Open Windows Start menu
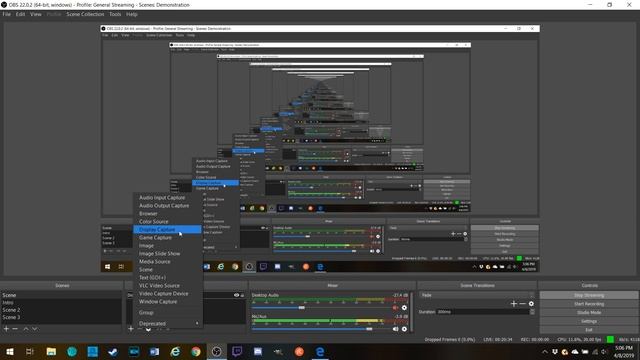This screenshot has width=640, height=360. [x=10, y=351]
